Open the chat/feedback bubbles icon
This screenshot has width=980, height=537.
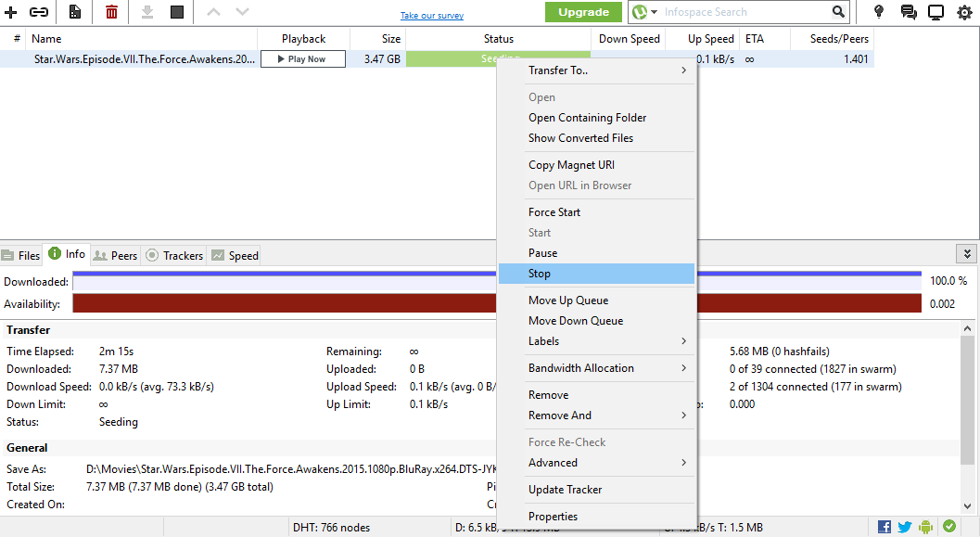pyautogui.click(x=907, y=12)
